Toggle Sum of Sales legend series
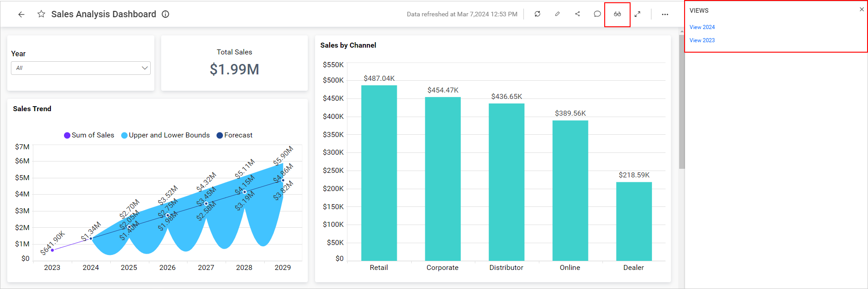This screenshot has width=868, height=289. (89, 135)
